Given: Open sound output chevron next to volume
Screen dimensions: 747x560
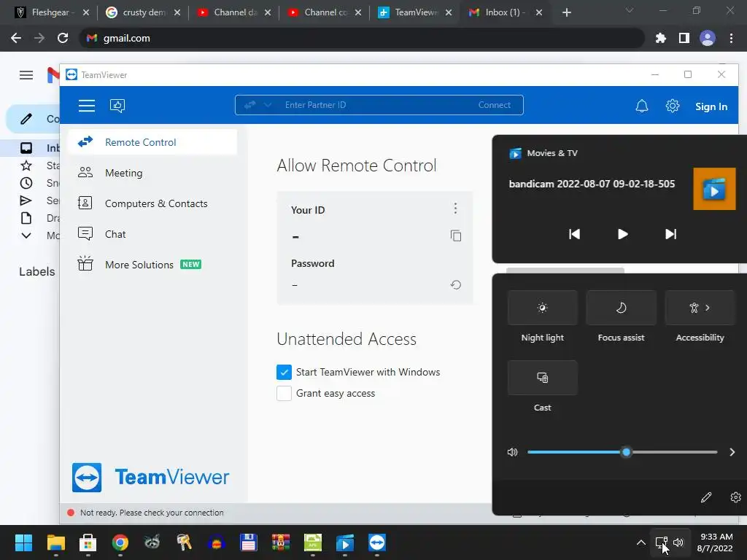Looking at the screenshot, I should point(732,452).
